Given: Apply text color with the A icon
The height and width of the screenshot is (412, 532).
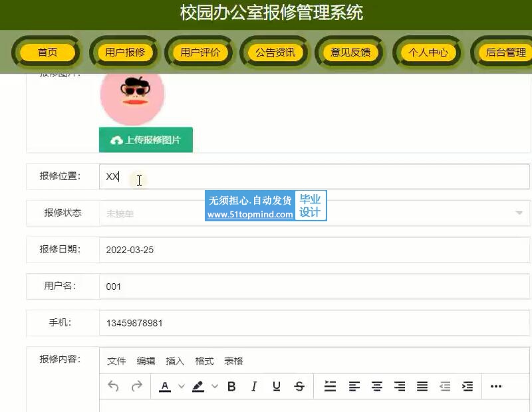Looking at the screenshot, I should click(165, 386).
